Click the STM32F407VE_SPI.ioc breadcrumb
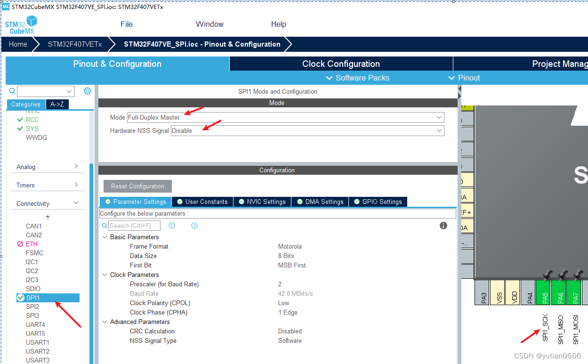Image resolution: width=588 pixels, height=364 pixels. [x=202, y=44]
